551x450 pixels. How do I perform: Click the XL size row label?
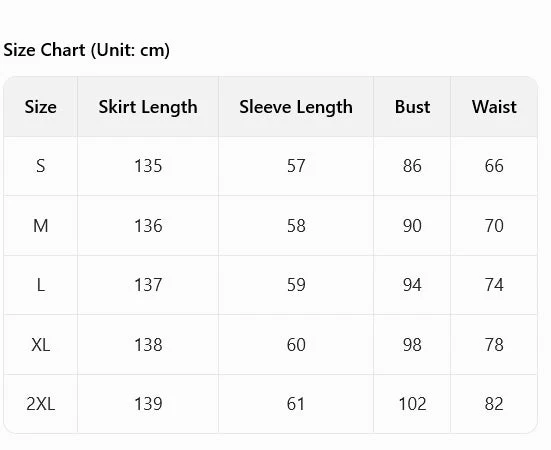coord(40,345)
